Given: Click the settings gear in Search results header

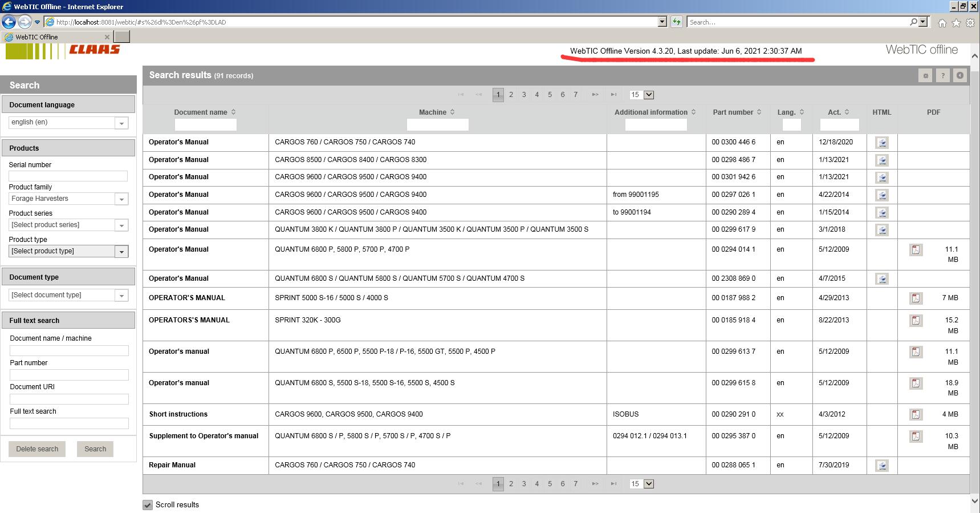Looking at the screenshot, I should point(925,75).
